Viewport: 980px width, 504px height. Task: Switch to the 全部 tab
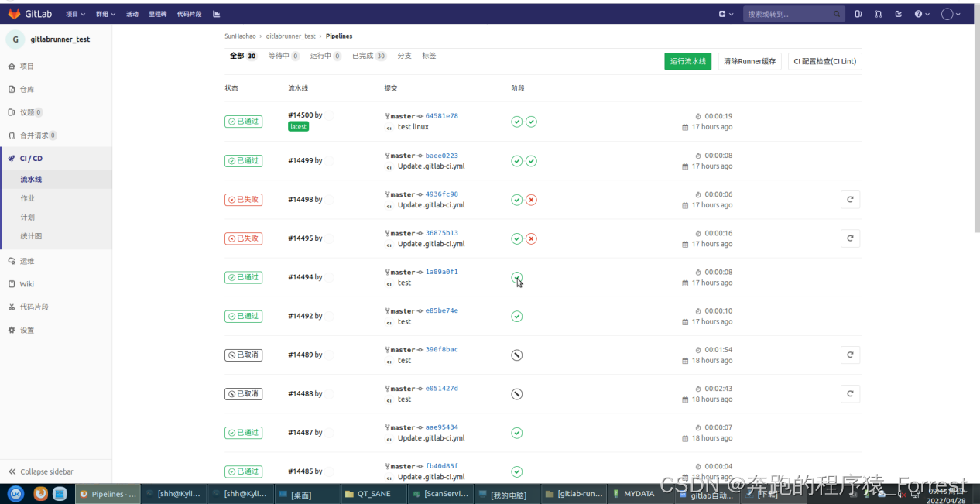(243, 56)
